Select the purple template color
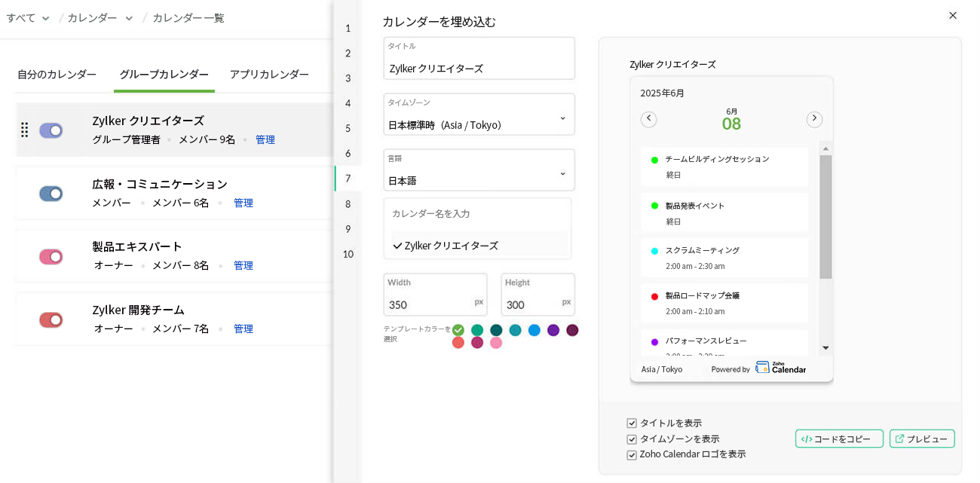This screenshot has width=980, height=483. click(553, 330)
